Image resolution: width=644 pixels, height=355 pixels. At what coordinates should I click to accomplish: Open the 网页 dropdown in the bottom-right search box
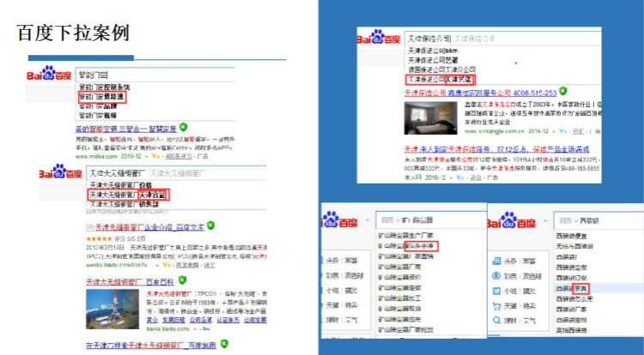[x=564, y=220]
